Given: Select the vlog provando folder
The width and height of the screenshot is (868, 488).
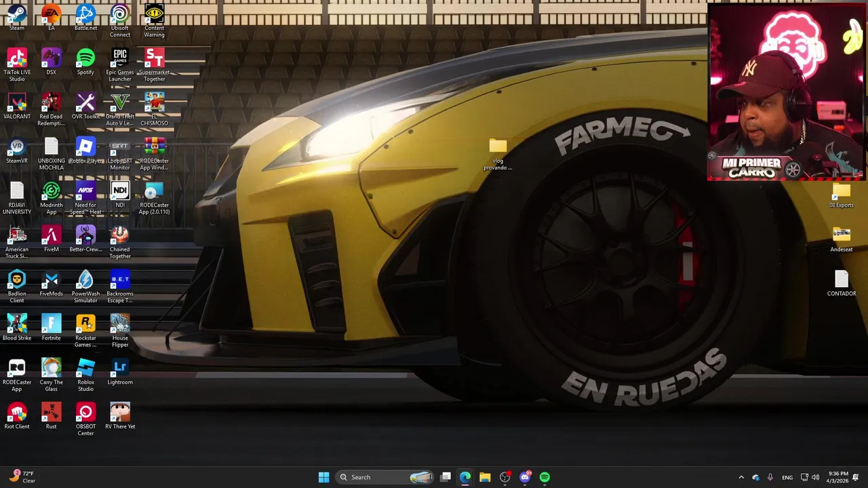Looking at the screenshot, I should pos(498,154).
